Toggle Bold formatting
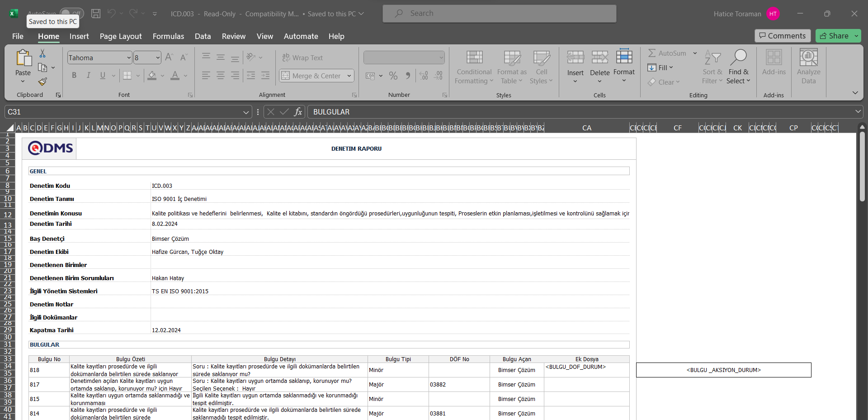The image size is (868, 420). tap(74, 76)
